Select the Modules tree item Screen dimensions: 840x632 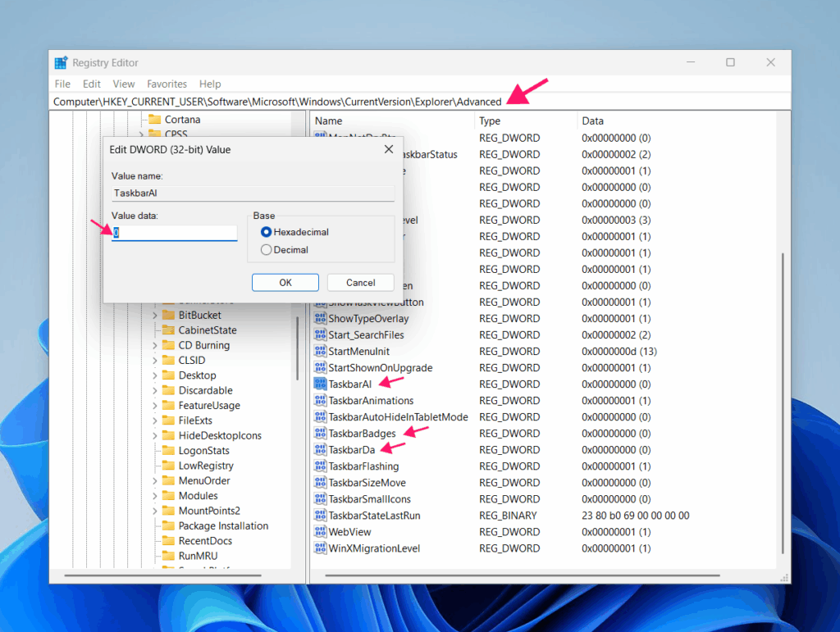coord(199,496)
